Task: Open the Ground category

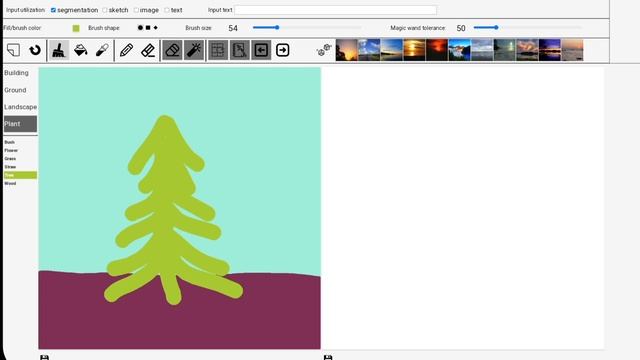Action: (15, 90)
